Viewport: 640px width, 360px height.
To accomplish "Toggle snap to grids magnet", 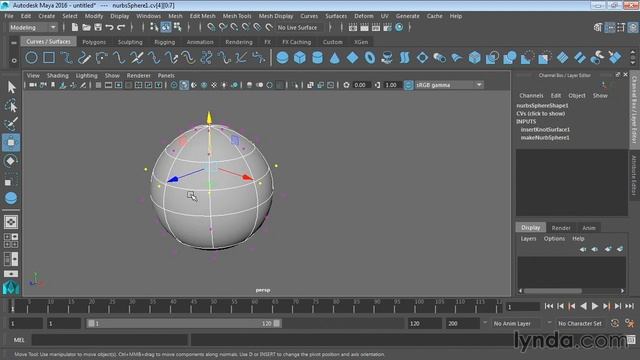I will [x=211, y=27].
